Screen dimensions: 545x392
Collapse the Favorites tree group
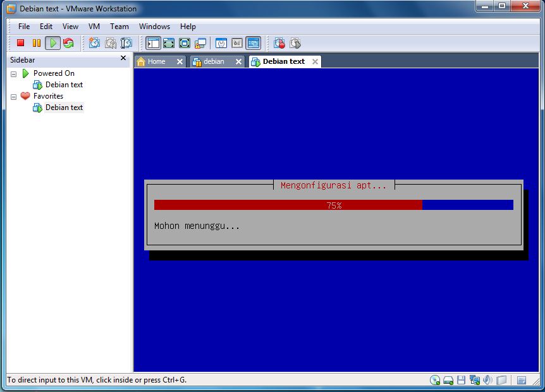[x=13, y=97]
